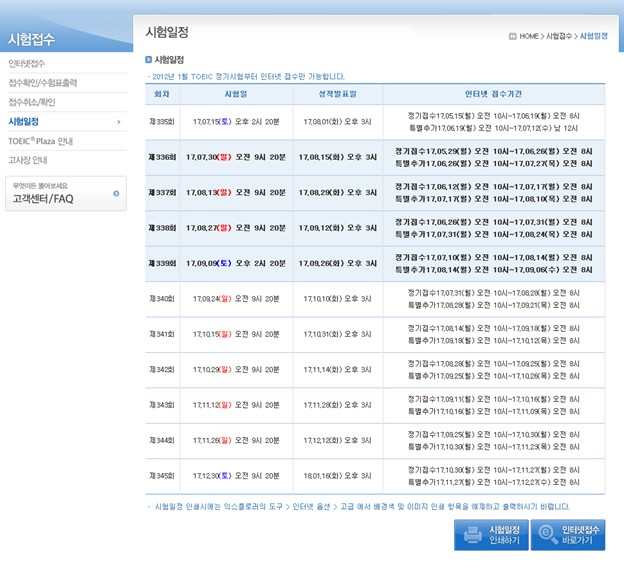The image size is (624, 573).
Task: Click the HOME icon in the breadcrumb
Action: (x=512, y=36)
